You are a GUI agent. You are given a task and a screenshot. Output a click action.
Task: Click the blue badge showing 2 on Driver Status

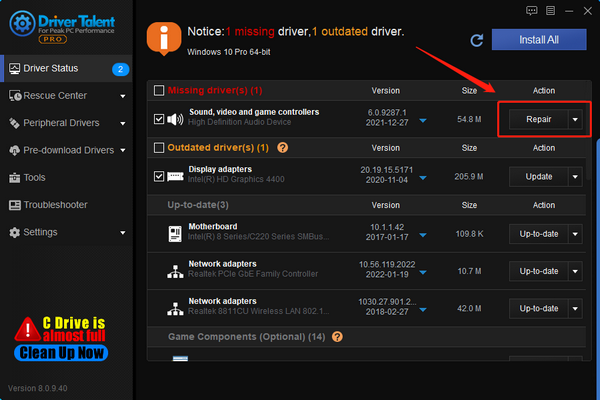120,69
